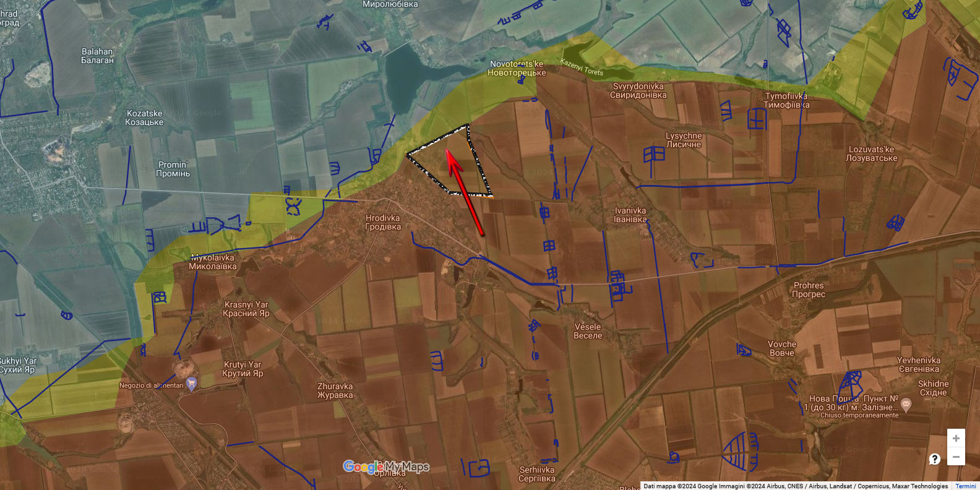Select the Balahan village label
980x490 pixels.
[97, 56]
